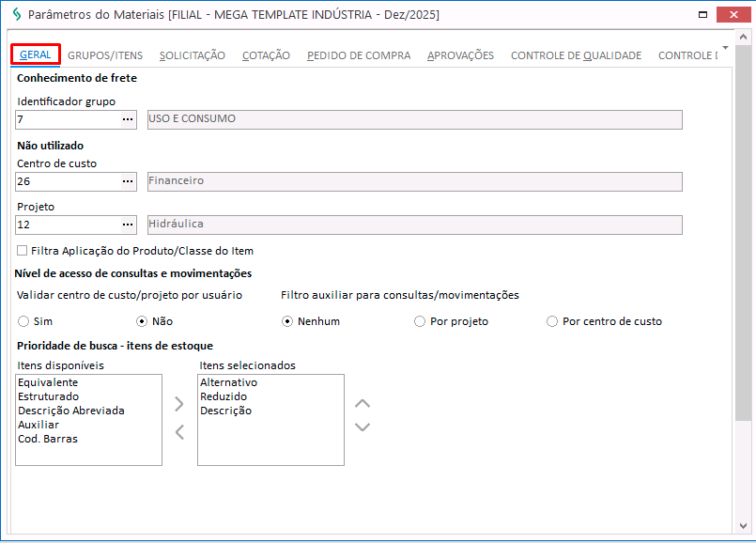Switch to the APROVAÇÕES tab
Image resolution: width=756 pixels, height=543 pixels.
(460, 55)
